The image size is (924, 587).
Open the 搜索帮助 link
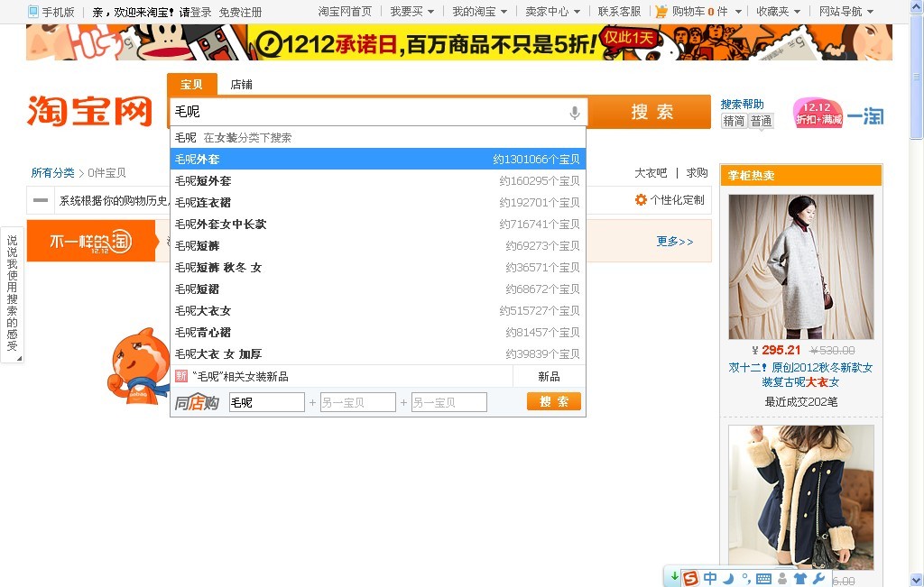pos(742,105)
